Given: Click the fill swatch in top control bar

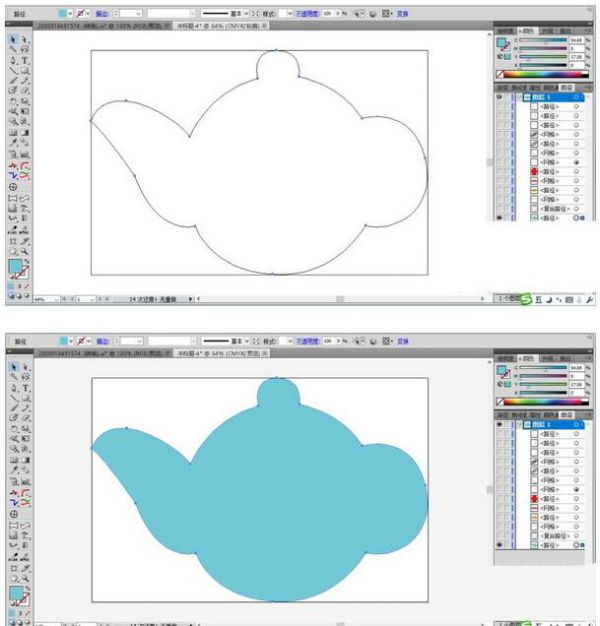Looking at the screenshot, I should point(64,15).
